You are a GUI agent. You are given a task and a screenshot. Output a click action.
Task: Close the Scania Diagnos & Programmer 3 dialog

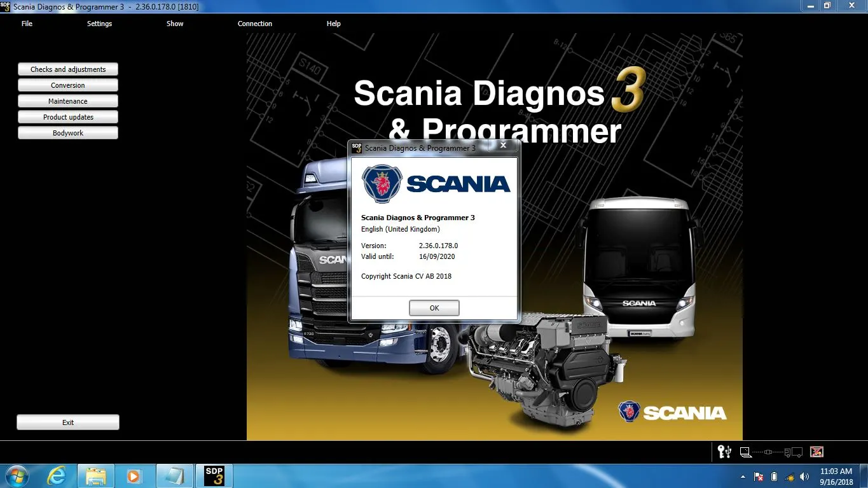click(x=503, y=146)
